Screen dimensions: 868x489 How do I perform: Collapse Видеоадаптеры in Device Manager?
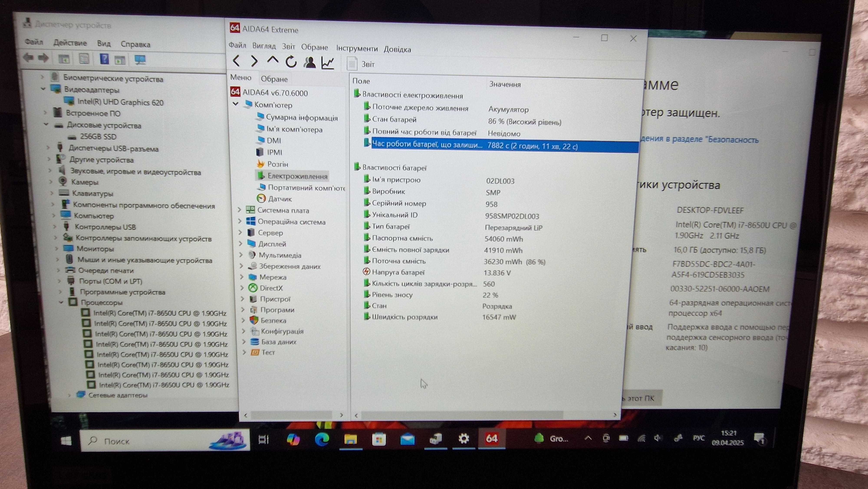[x=43, y=89]
